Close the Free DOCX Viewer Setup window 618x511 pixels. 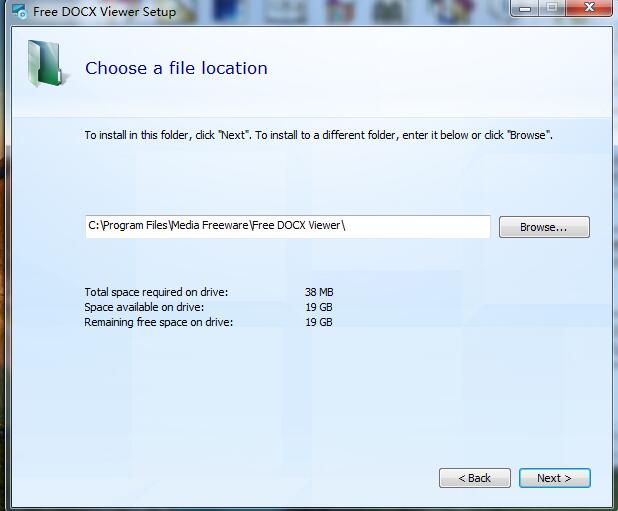tap(589, 7)
